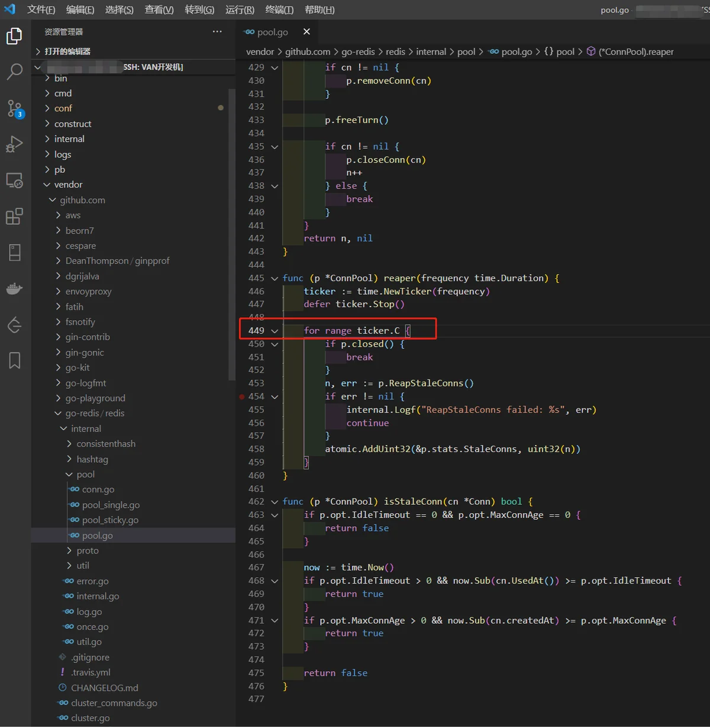Image resolution: width=710 pixels, height=728 pixels.
Task: Open Remote Explorer icon
Action: 14,180
